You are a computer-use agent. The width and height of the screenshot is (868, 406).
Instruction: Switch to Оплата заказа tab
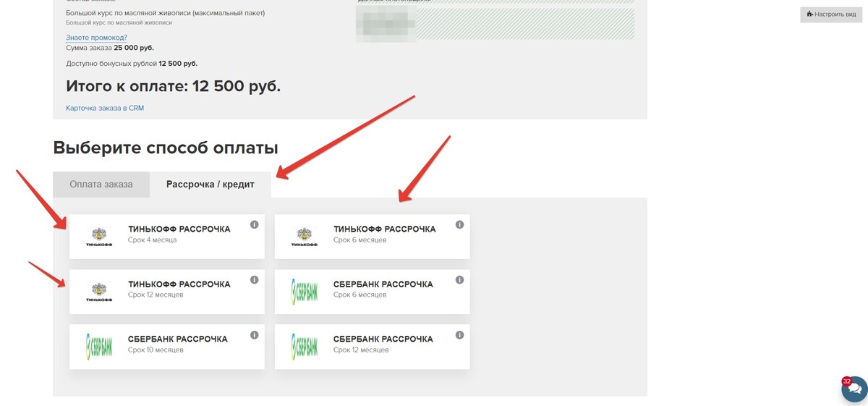(x=101, y=185)
